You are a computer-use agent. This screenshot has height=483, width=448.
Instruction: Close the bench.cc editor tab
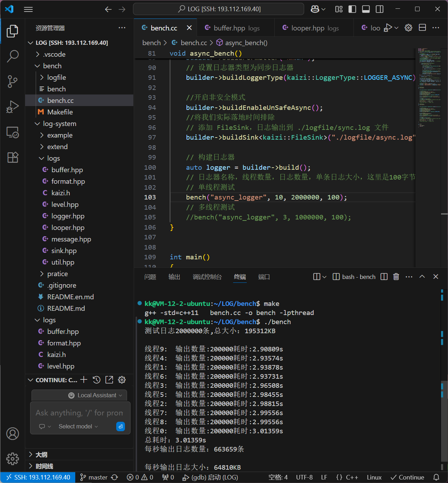tap(189, 28)
